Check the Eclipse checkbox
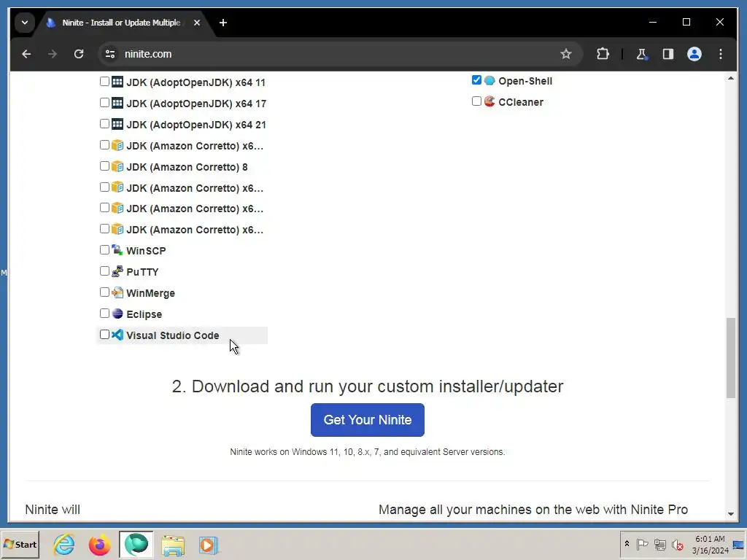Viewport: 747px width, 560px height. click(x=104, y=313)
